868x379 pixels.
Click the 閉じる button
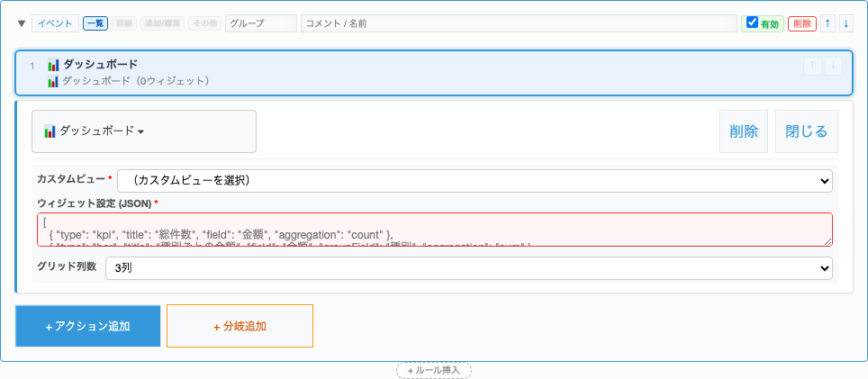pos(807,131)
